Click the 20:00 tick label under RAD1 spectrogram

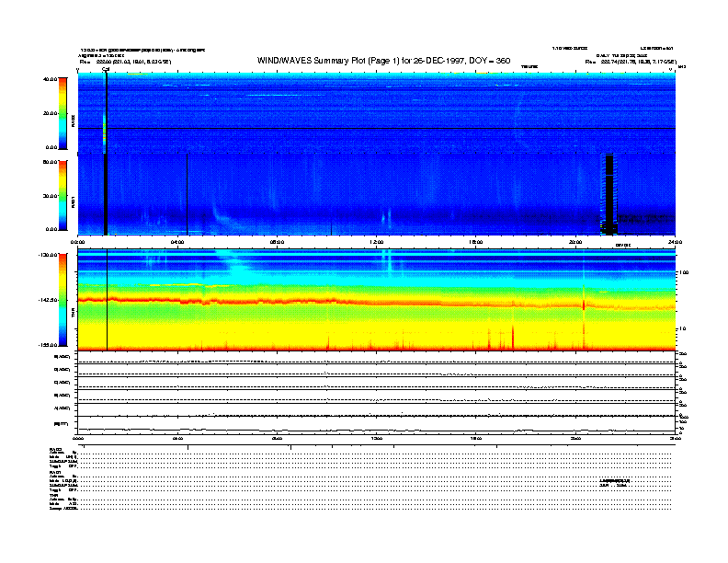coord(575,242)
